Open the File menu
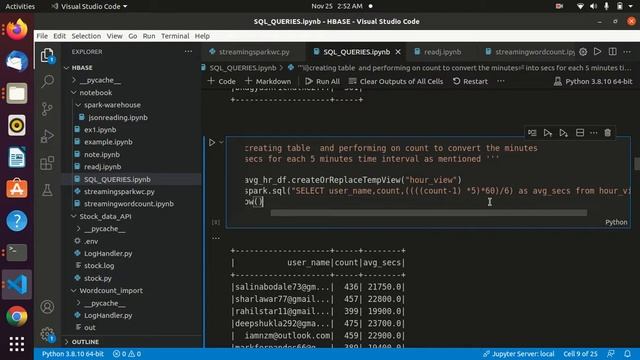The height and width of the screenshot is (360, 640). click(x=42, y=36)
